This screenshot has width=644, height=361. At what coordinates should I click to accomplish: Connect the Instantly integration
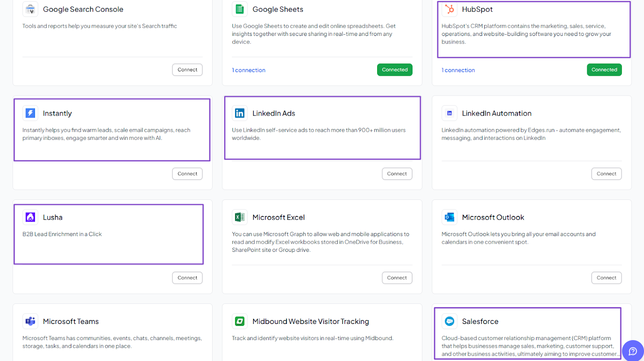tap(188, 174)
